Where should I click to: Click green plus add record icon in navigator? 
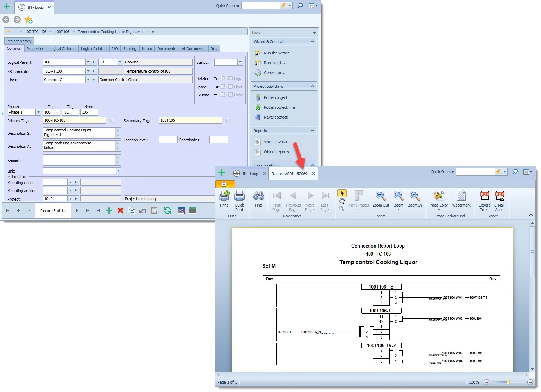pos(109,210)
